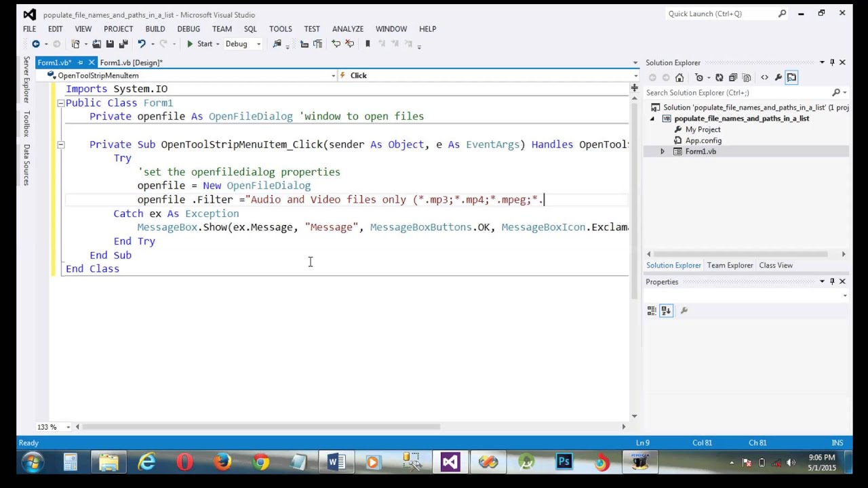Toggle Preview Selected Items in Solution Explorer
The image size is (868, 488).
point(791,77)
